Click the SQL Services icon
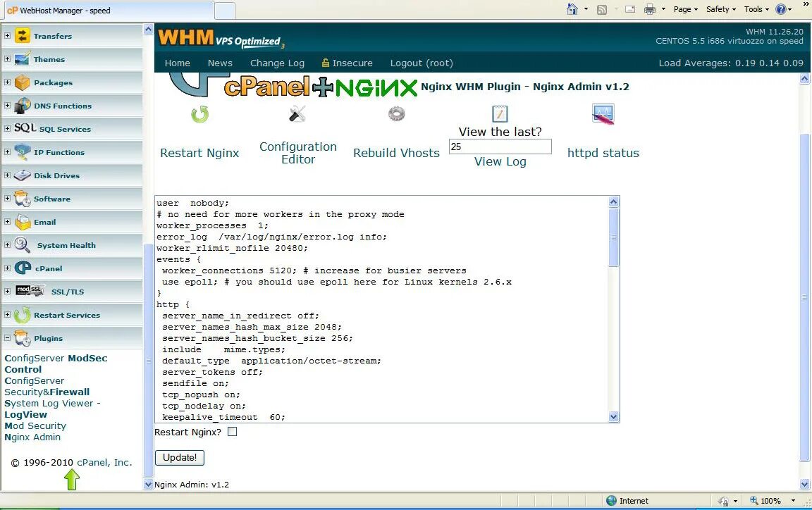The height and width of the screenshot is (510, 812). (x=25, y=128)
